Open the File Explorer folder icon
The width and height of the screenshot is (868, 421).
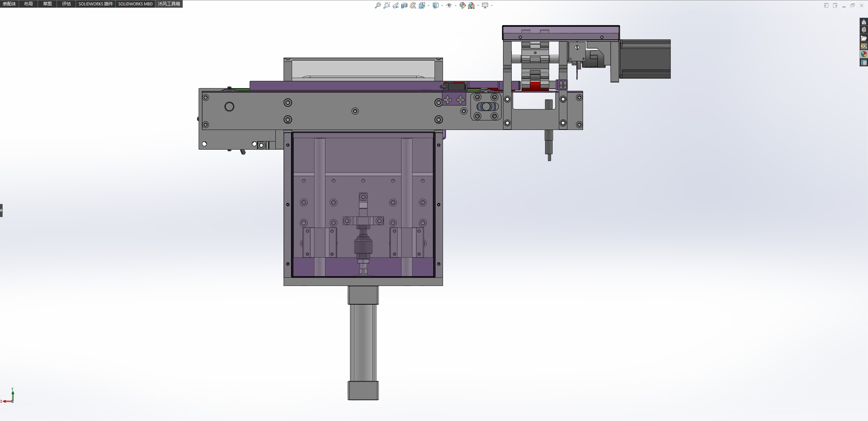[864, 38]
